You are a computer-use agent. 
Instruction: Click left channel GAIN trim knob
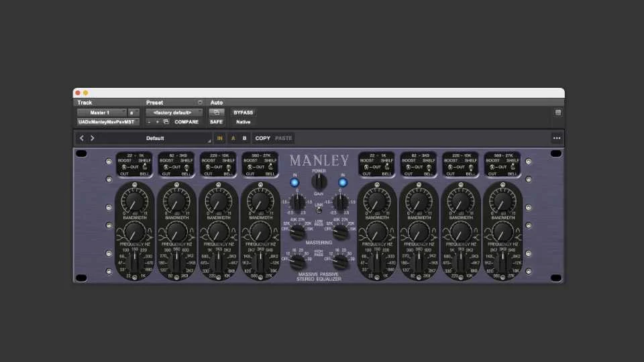tap(297, 202)
